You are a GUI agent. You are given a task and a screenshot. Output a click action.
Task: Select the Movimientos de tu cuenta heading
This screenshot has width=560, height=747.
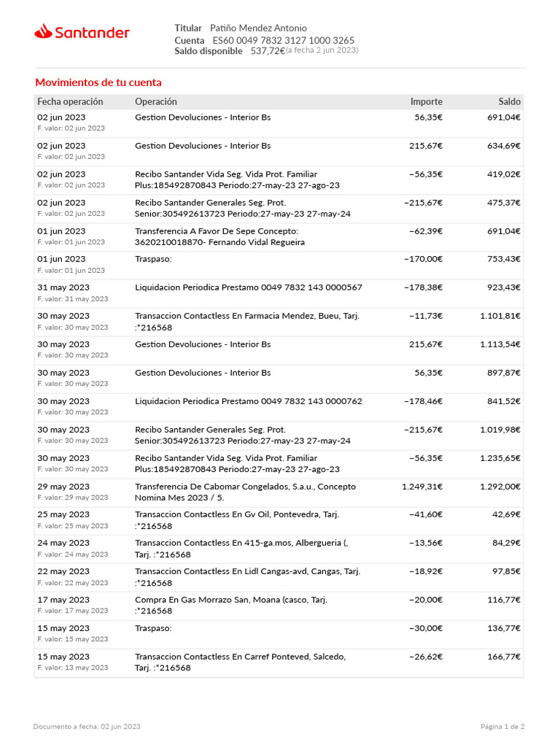pos(98,82)
